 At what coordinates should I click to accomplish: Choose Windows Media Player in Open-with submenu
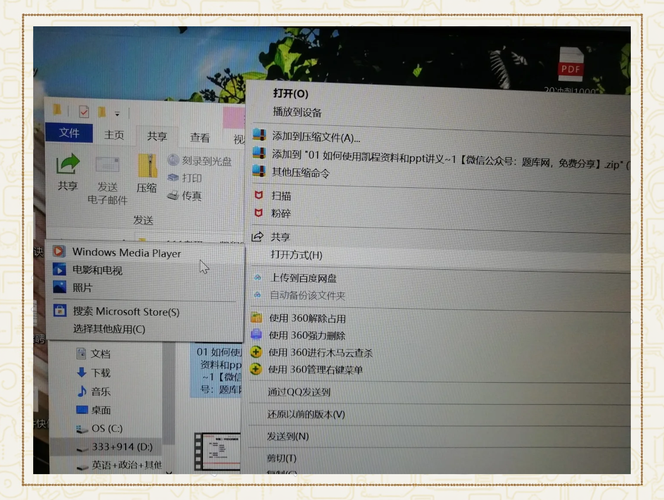145,253
